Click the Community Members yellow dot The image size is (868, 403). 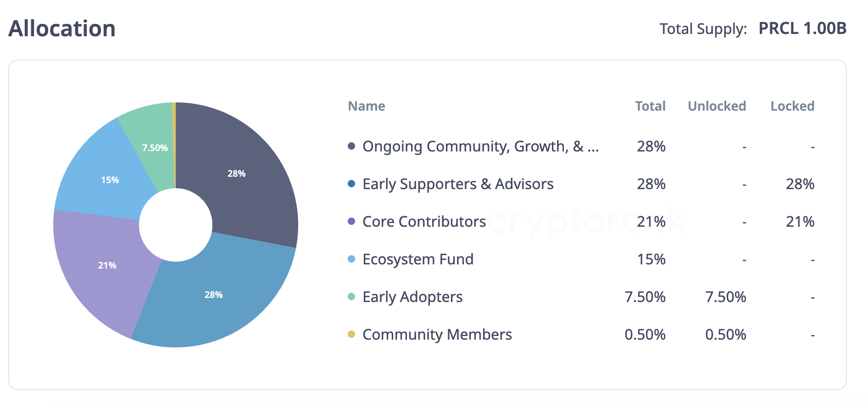coord(351,335)
